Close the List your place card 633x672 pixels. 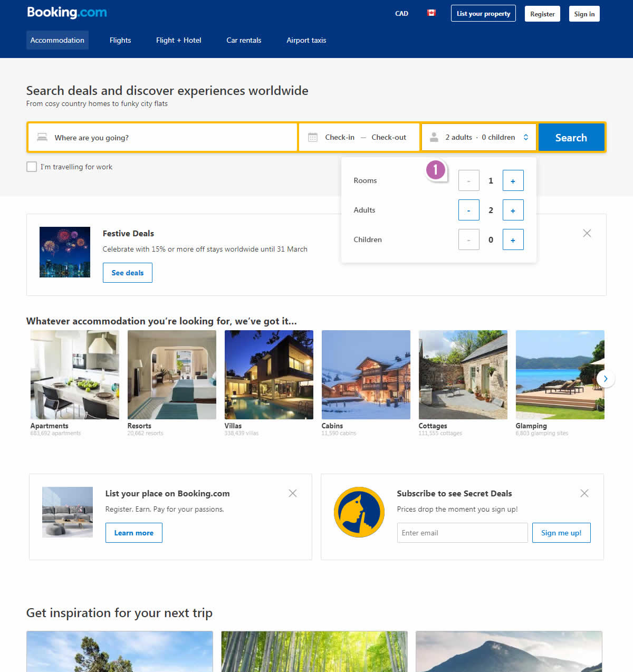tap(292, 493)
